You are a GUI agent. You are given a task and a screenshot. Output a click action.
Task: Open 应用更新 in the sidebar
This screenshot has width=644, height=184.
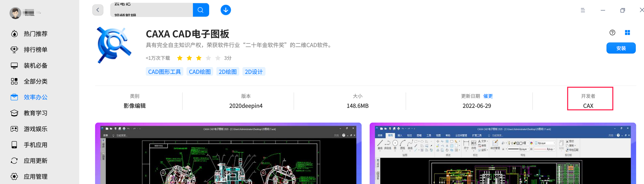tap(29, 161)
